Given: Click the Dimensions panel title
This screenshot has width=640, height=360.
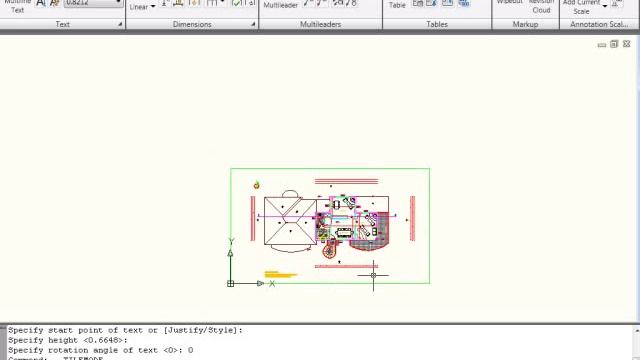Looking at the screenshot, I should coord(192,24).
